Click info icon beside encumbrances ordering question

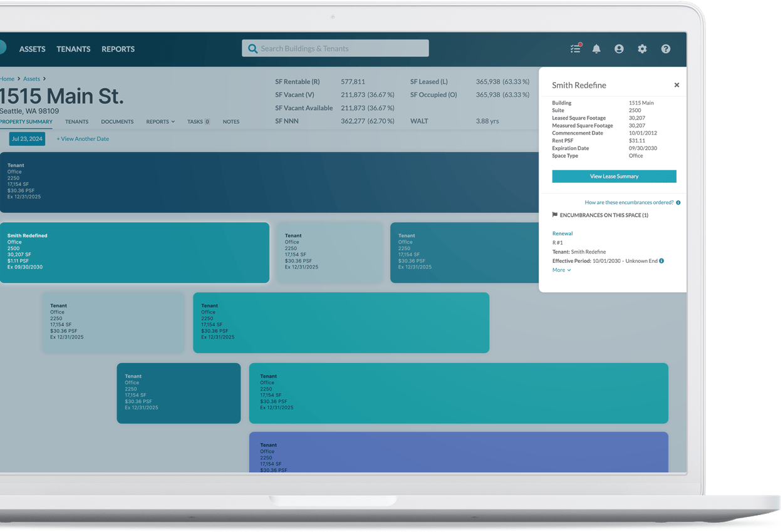(678, 203)
